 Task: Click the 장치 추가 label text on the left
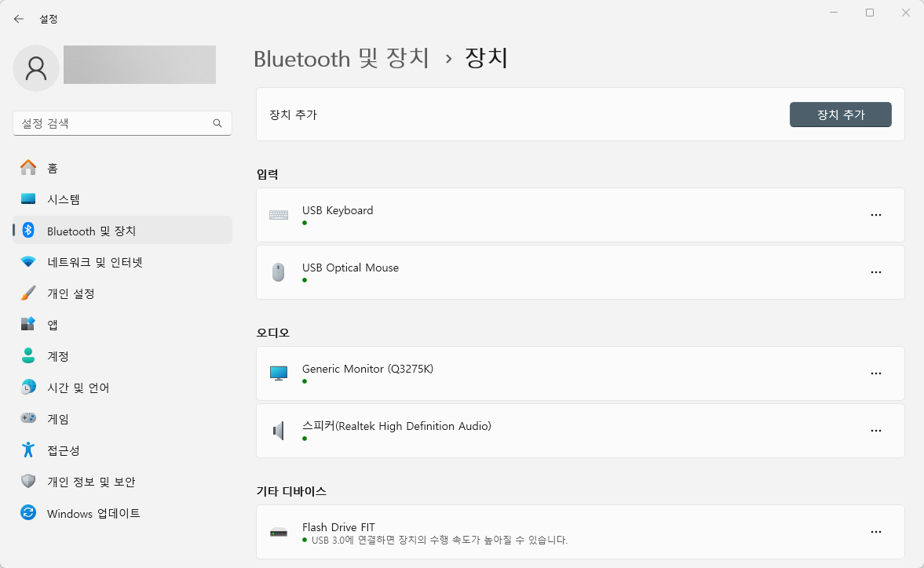(293, 115)
